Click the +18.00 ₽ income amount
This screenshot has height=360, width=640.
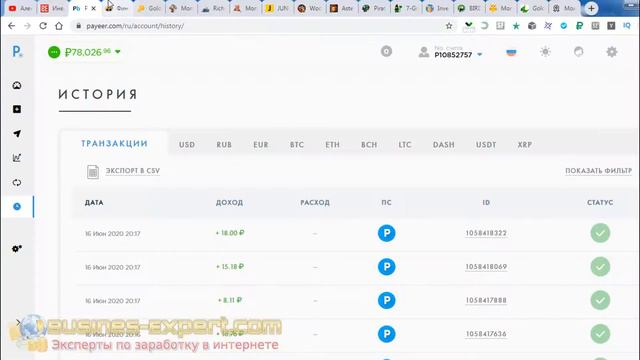[230, 233]
